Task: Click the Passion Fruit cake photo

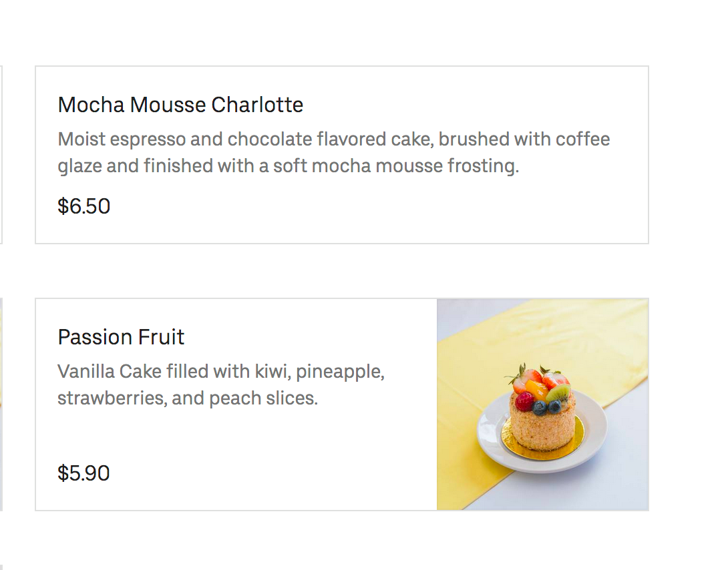Action: pos(542,404)
